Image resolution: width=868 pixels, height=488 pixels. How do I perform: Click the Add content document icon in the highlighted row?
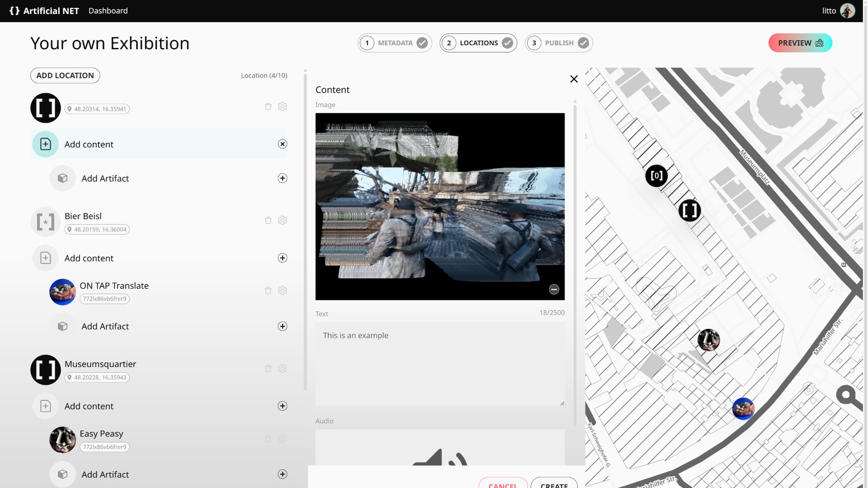coord(46,144)
